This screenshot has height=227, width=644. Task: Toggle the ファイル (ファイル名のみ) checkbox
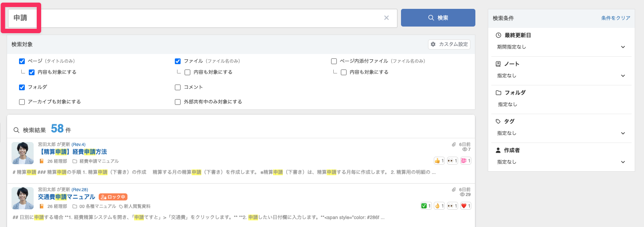pyautogui.click(x=177, y=61)
